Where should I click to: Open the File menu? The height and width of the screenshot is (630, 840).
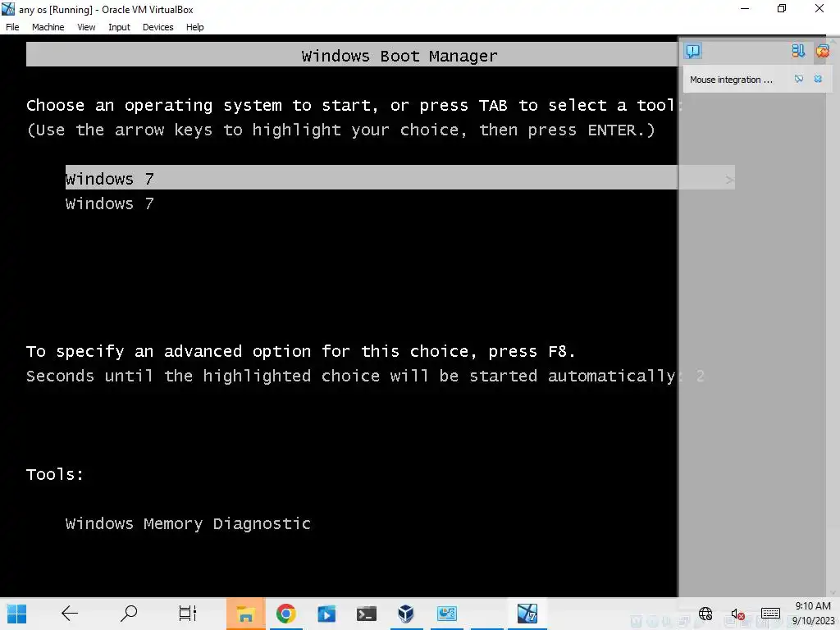click(x=12, y=27)
